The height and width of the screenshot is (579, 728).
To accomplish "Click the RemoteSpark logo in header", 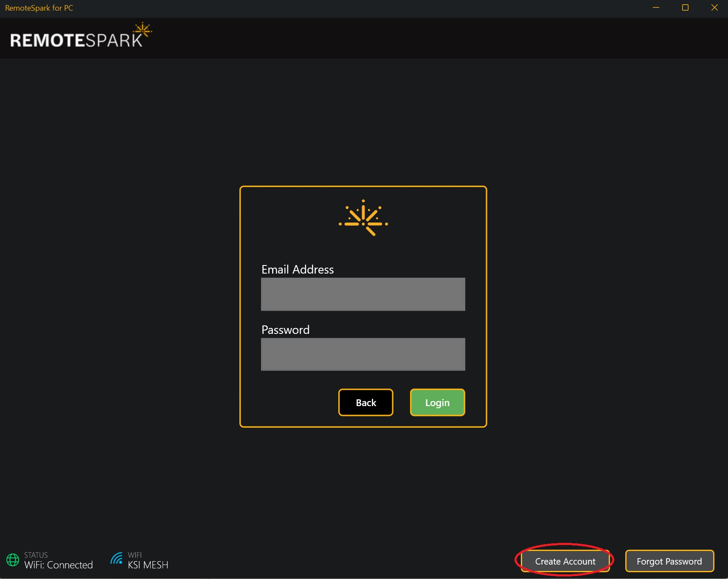I will coord(81,35).
